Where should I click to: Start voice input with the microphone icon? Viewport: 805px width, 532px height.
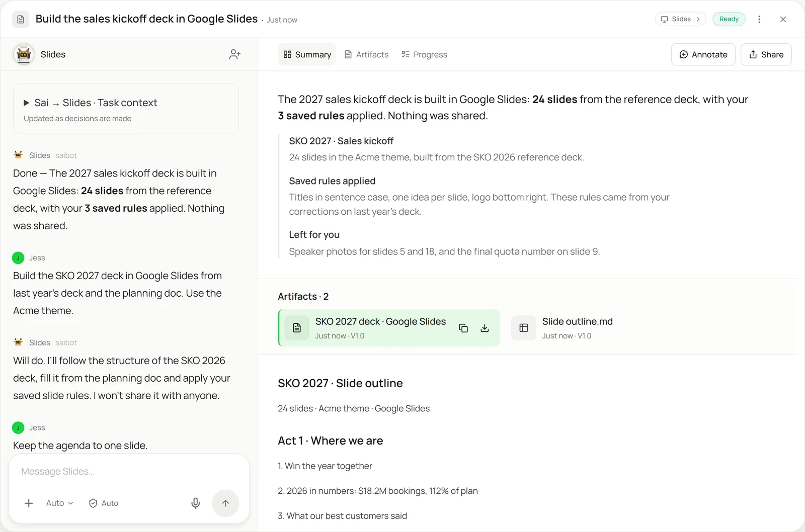[196, 503]
